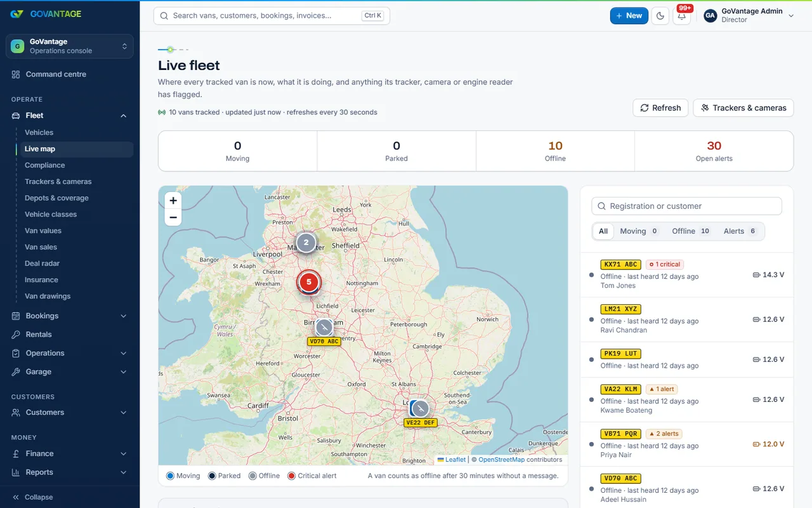Collapse the sidebar
The height and width of the screenshot is (508, 812).
pos(32,497)
